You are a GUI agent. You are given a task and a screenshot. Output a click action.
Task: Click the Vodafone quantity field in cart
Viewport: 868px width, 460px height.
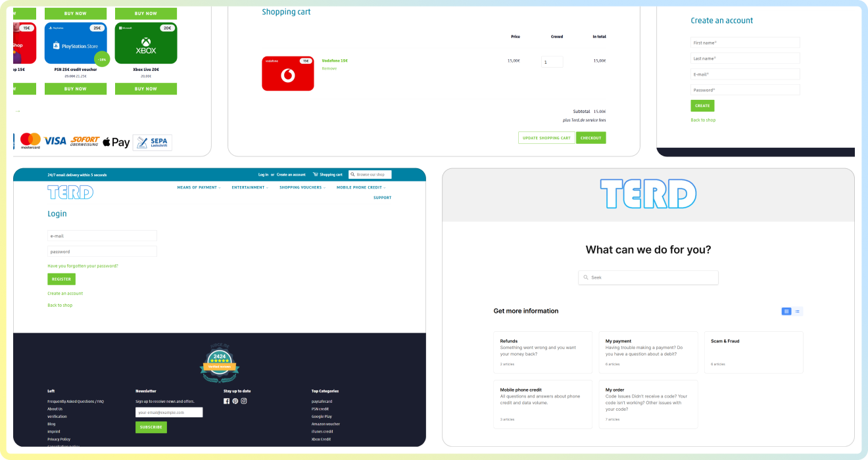552,62
